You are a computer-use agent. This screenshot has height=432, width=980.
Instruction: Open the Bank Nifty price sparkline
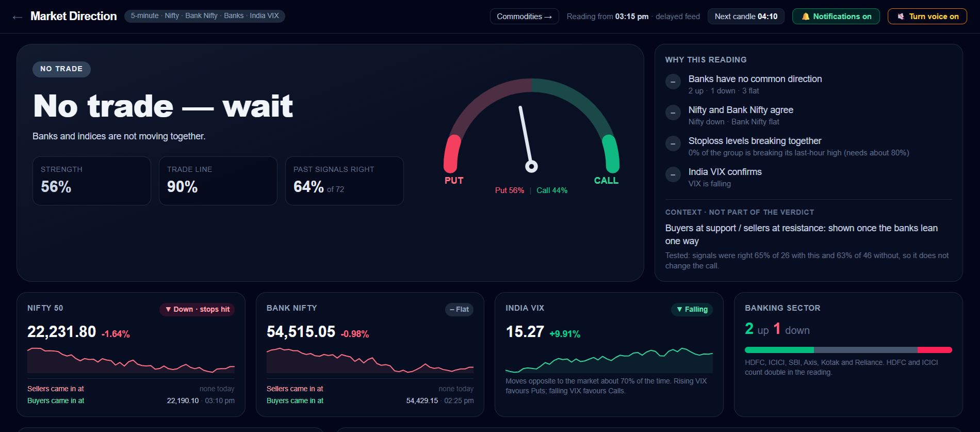click(x=370, y=360)
